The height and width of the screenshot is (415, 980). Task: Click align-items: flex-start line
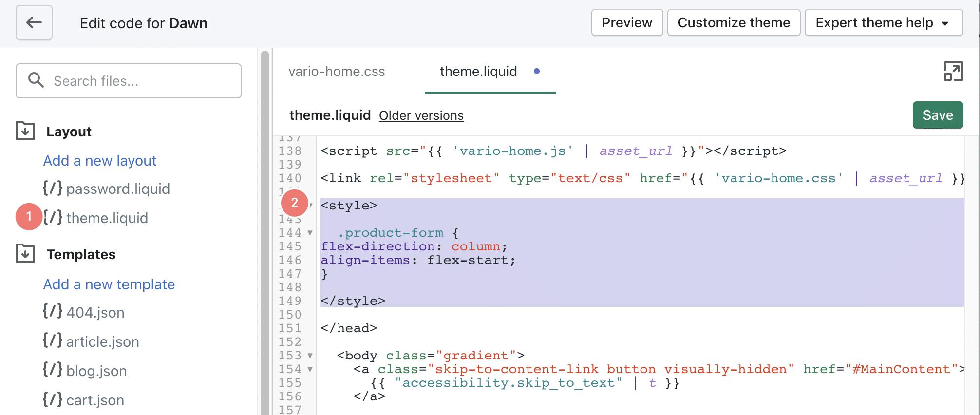(418, 260)
